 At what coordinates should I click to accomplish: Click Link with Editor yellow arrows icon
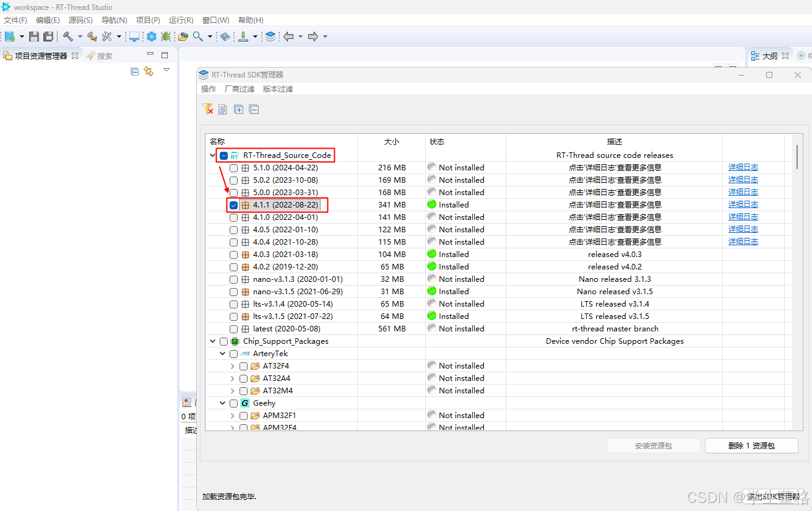click(x=149, y=71)
